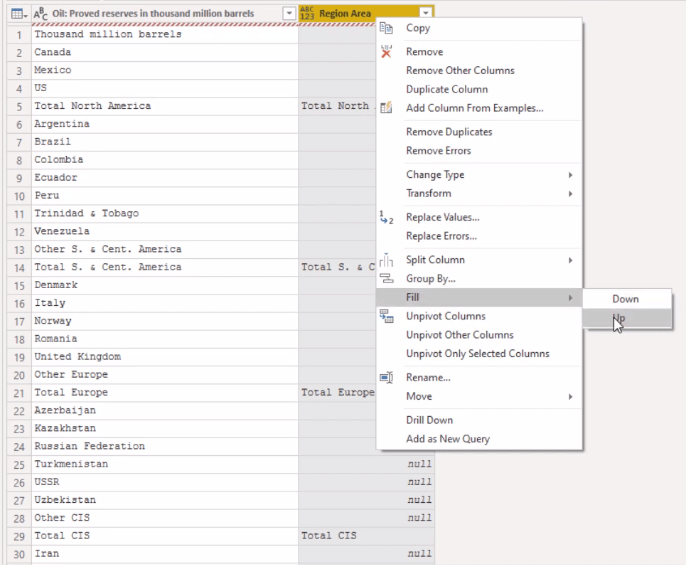Screen dimensions: 686x565
Task: Open the Region Area column filter dropdown
Action: pos(426,14)
